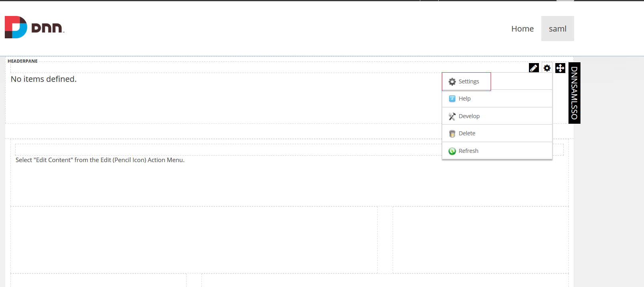Click the "No items defined." text
644x287 pixels.
[44, 79]
